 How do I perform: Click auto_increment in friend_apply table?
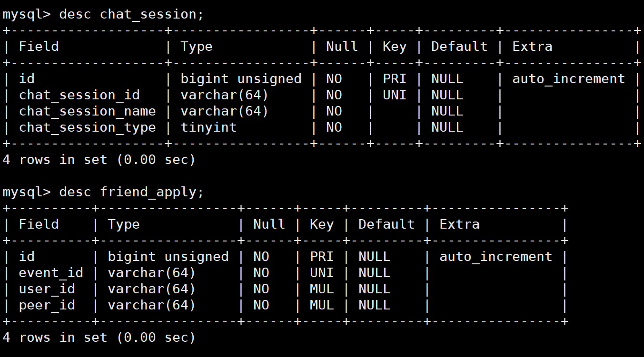496,257
